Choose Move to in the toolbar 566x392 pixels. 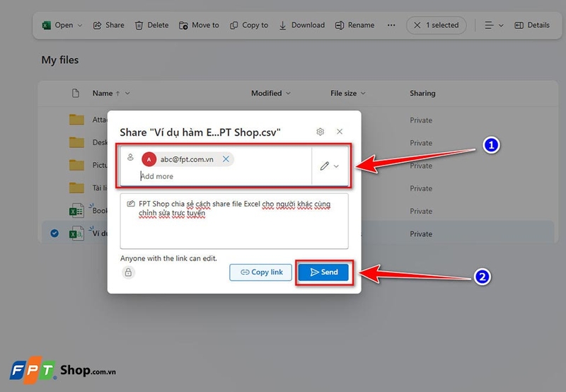(199, 25)
